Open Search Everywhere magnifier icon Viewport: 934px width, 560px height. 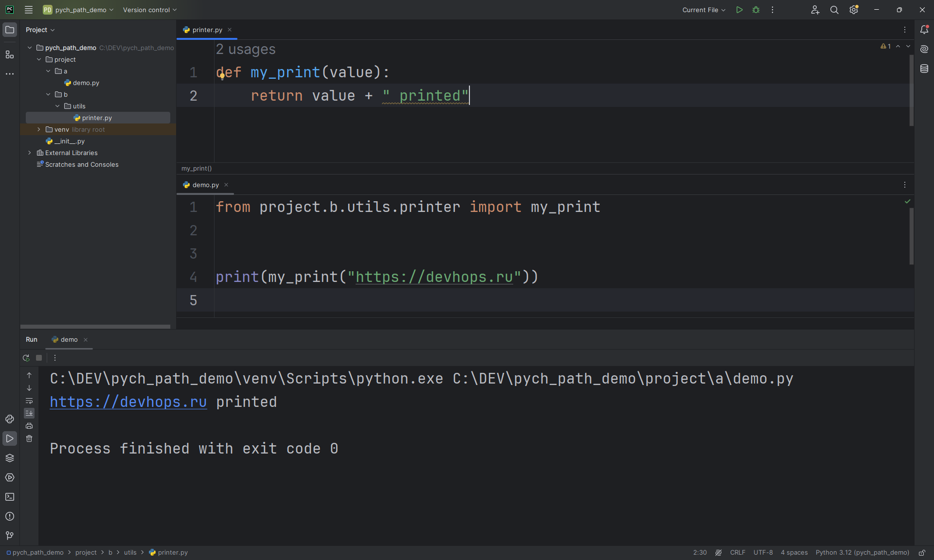point(834,10)
